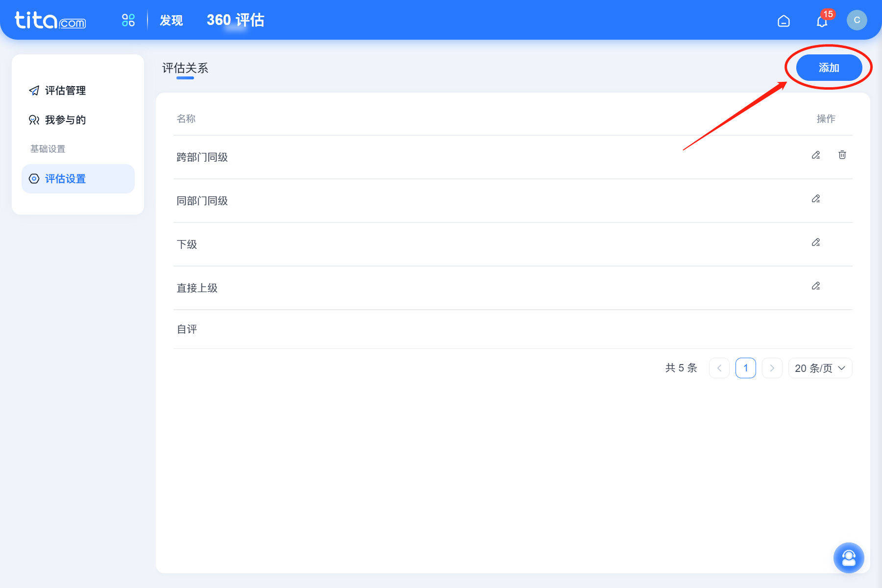Delete the 跨部门同级 relationship
Image resolution: width=882 pixels, height=588 pixels.
click(842, 155)
